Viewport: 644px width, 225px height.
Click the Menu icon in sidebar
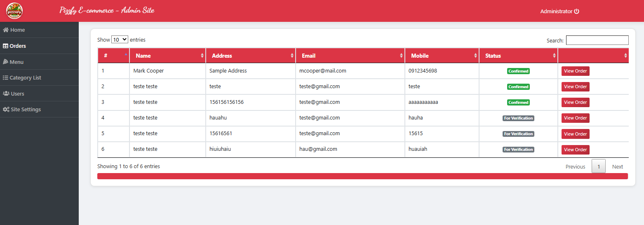pos(6,62)
